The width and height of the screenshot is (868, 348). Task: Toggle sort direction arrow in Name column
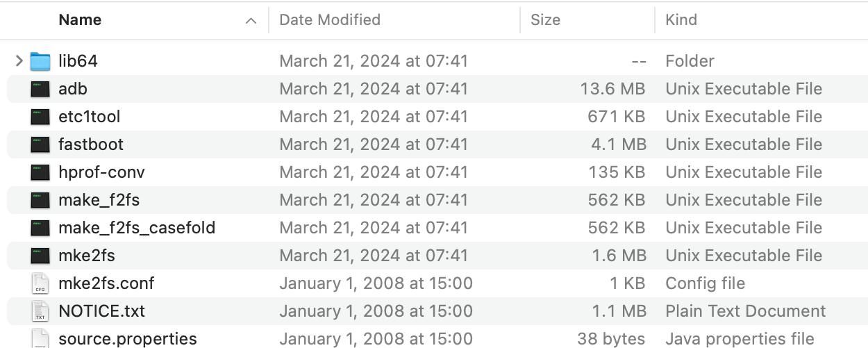click(x=251, y=21)
